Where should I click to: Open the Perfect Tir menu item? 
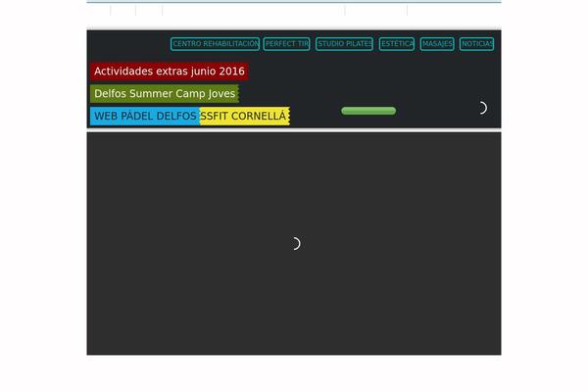click(286, 44)
